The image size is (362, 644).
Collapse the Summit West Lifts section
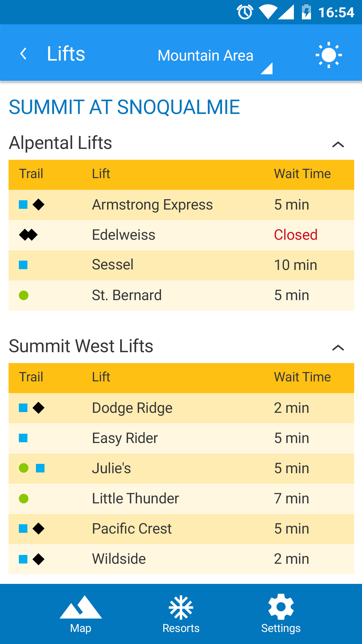point(338,348)
